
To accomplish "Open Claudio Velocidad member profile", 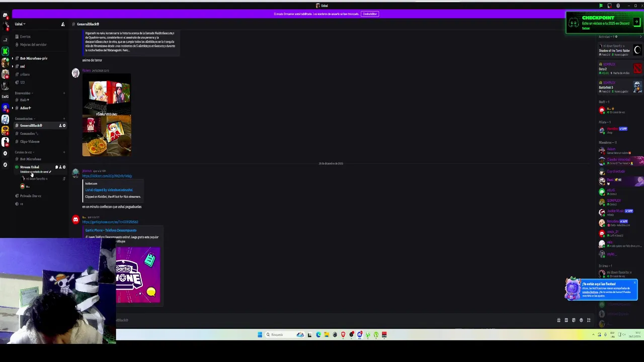I will (x=620, y=161).
